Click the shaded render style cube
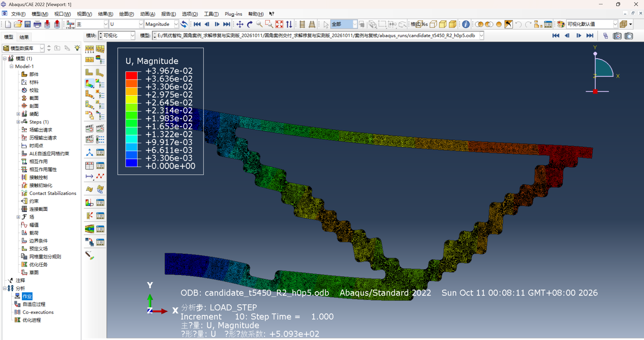This screenshot has height=340, width=644. 453,24
